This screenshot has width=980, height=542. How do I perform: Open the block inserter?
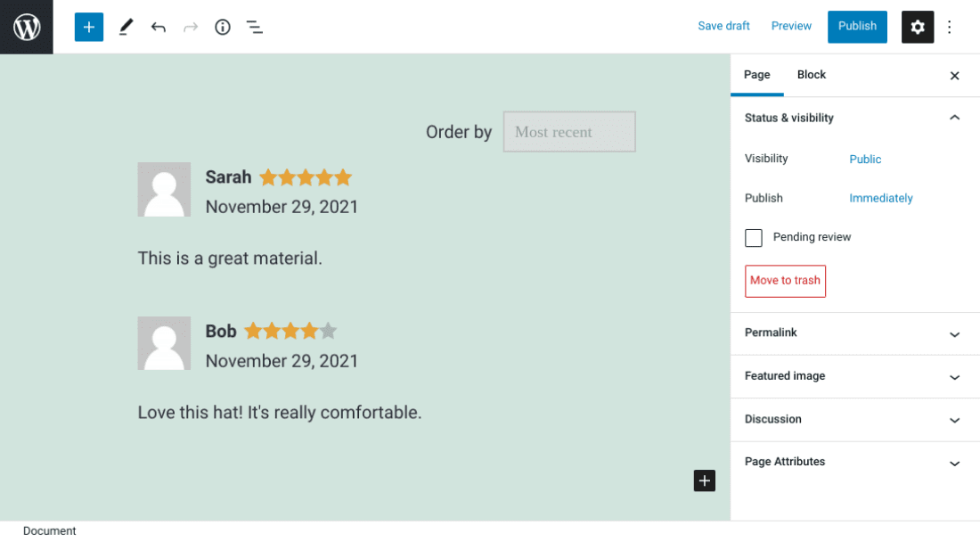pyautogui.click(x=88, y=27)
